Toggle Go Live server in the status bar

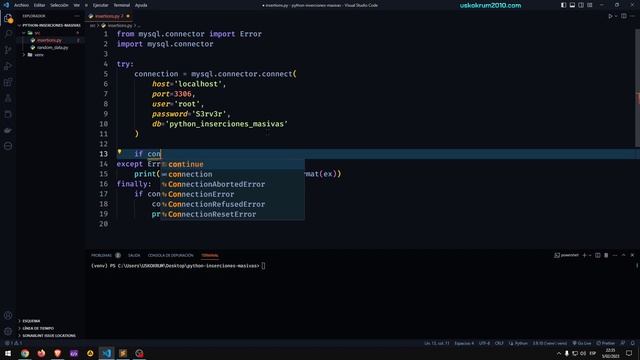(x=582, y=343)
